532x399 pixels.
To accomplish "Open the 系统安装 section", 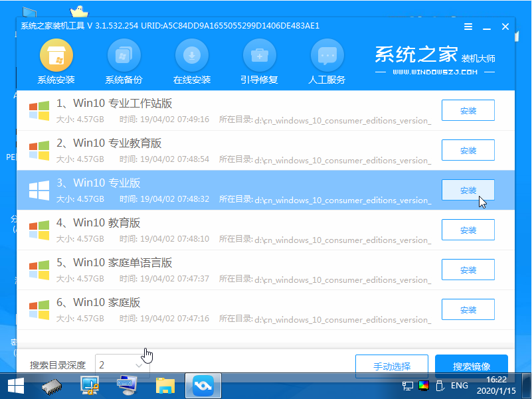I will (x=56, y=60).
